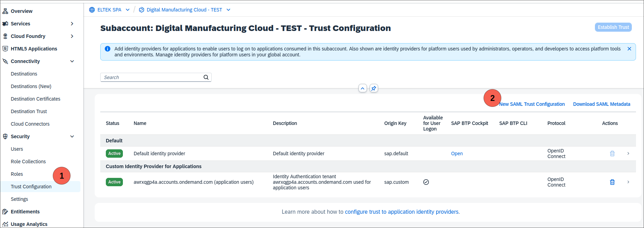
Task: Close the blue information banner
Action: coord(629,49)
